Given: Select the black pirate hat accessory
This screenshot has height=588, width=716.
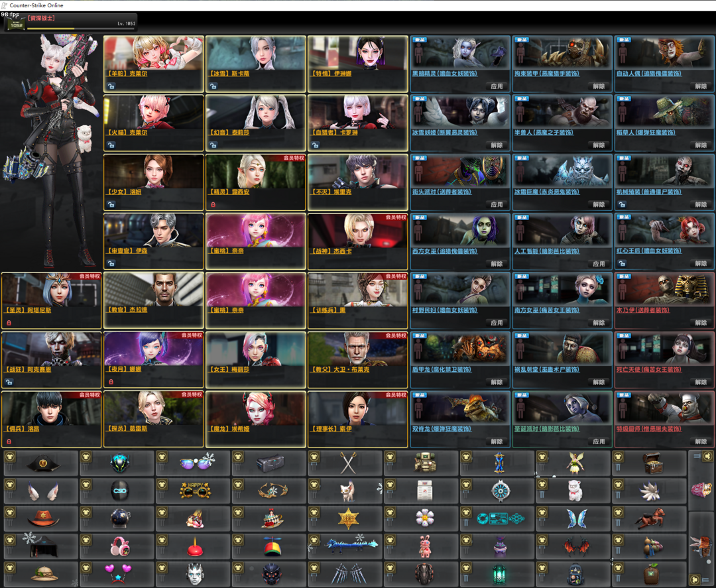Looking at the screenshot, I should (43, 463).
